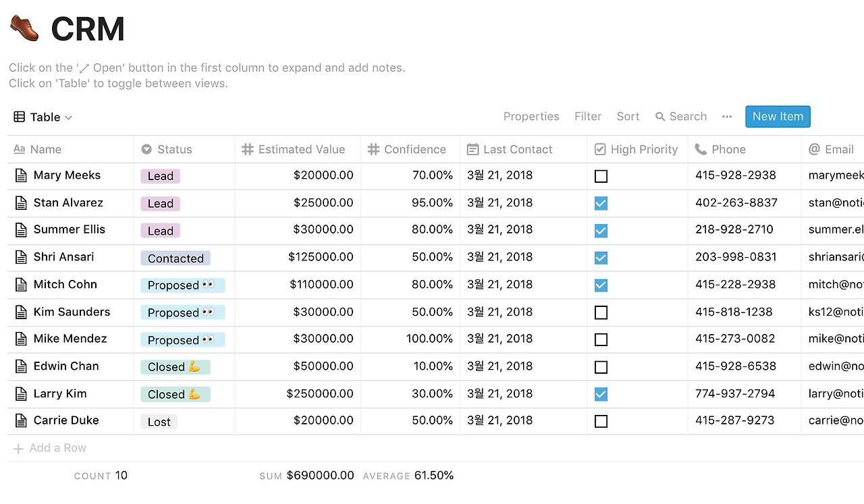Click the page icon beside Mary Meeks
Viewport: 864px width, 504px height.
tap(21, 175)
